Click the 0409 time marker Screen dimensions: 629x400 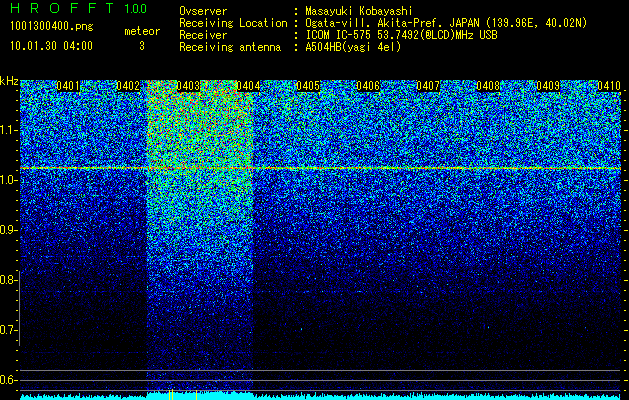pos(548,86)
